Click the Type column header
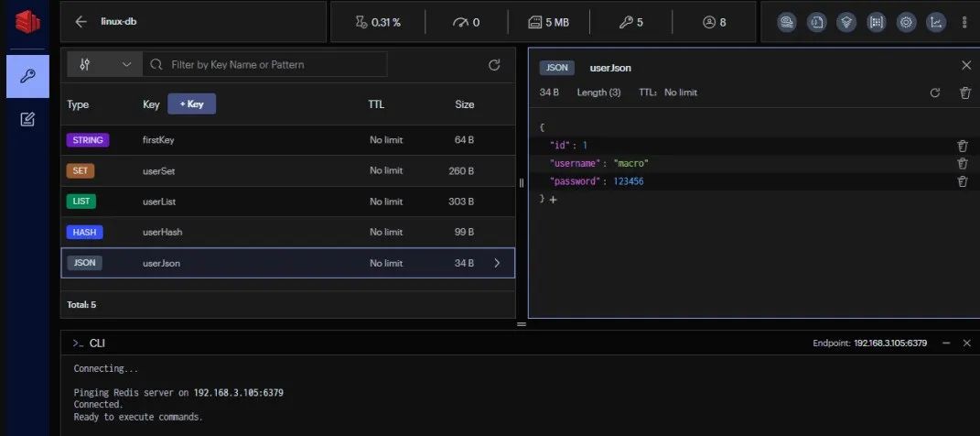 (78, 104)
